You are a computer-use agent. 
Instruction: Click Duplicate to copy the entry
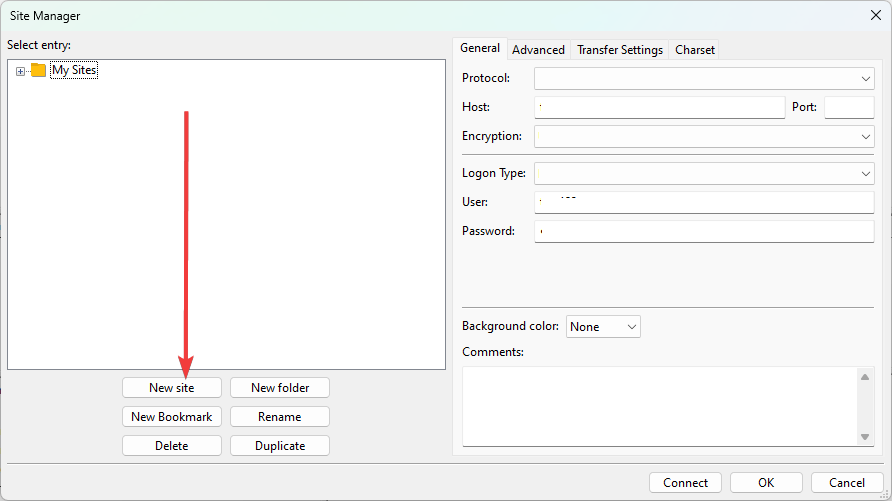280,446
